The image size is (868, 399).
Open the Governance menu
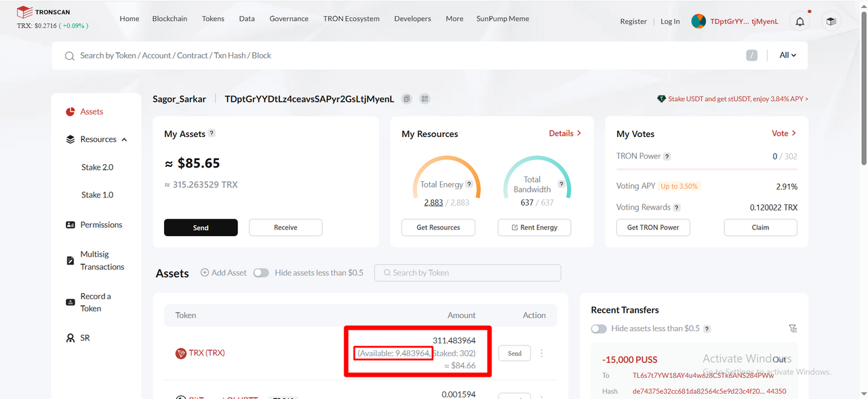[x=289, y=19]
